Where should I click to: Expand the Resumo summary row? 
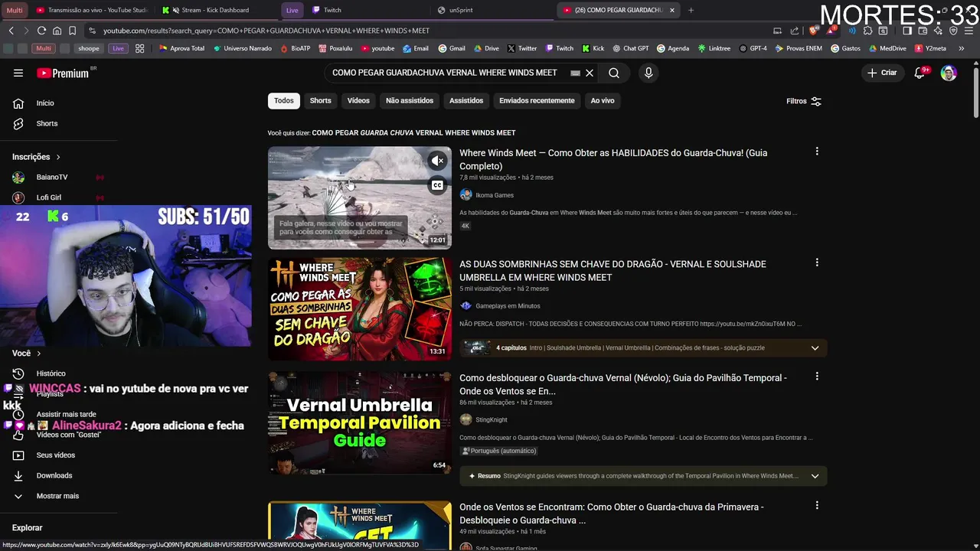(643, 476)
